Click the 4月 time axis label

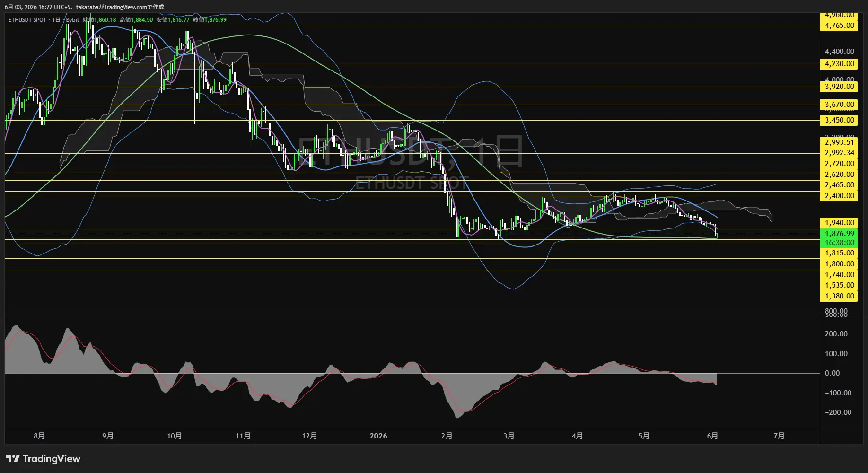(x=577, y=436)
